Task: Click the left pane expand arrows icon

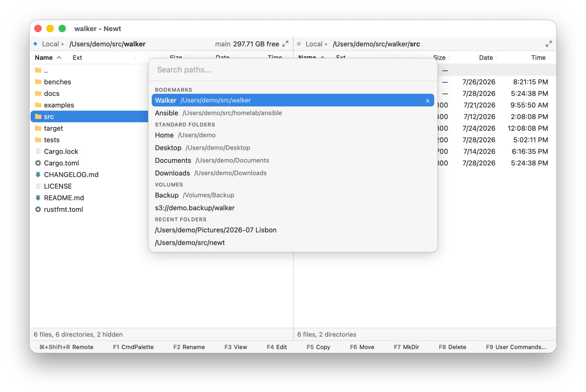Action: click(285, 44)
